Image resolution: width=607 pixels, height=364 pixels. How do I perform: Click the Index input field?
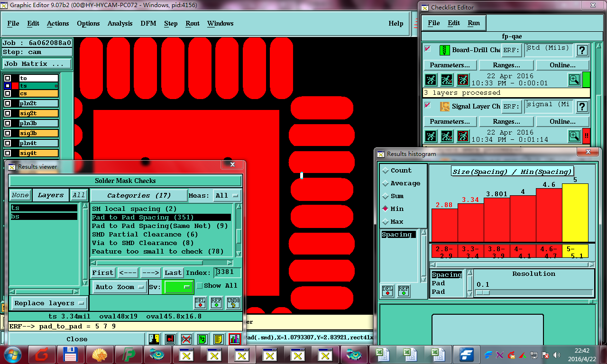[x=228, y=273]
